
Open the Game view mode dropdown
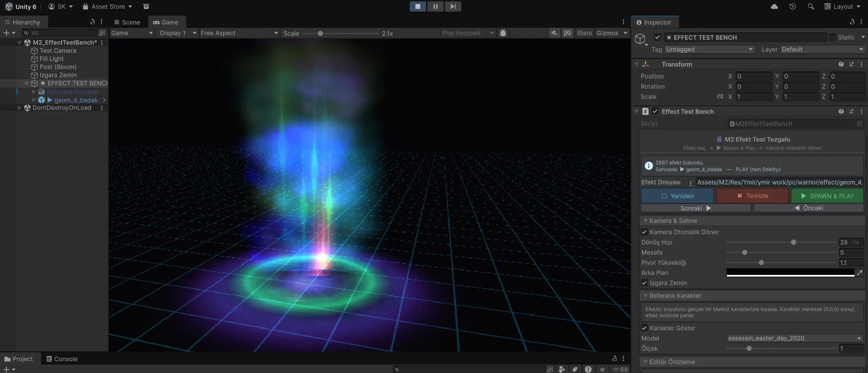click(132, 33)
